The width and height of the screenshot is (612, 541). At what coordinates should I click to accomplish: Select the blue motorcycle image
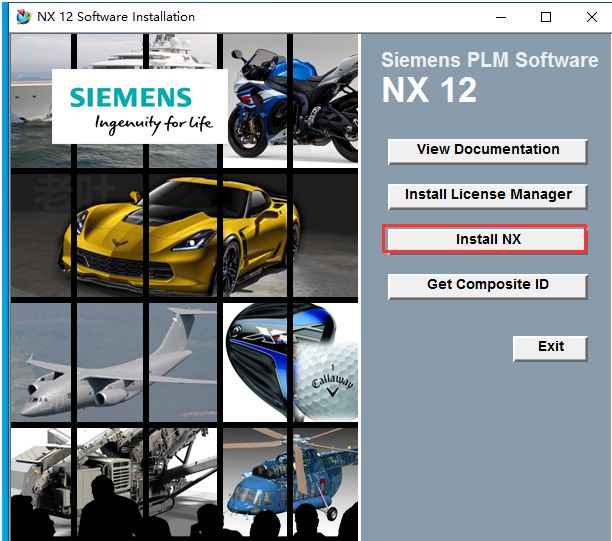pyautogui.click(x=290, y=100)
